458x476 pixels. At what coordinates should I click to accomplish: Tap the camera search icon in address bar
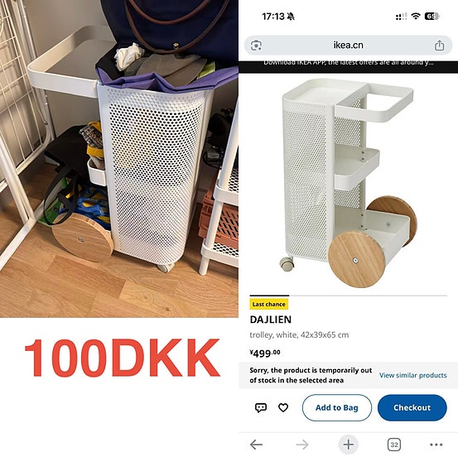[x=256, y=46]
